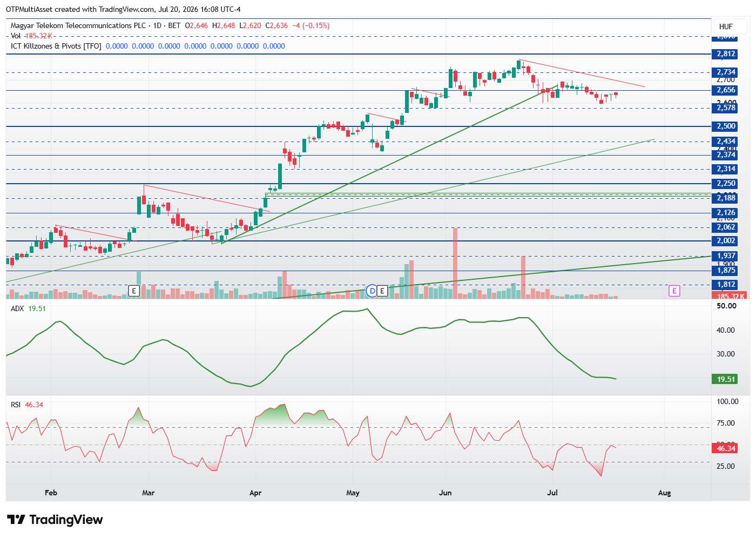Image resolution: width=756 pixels, height=538 pixels.
Task: Click the 2,002 price level label
Action: tap(726, 241)
